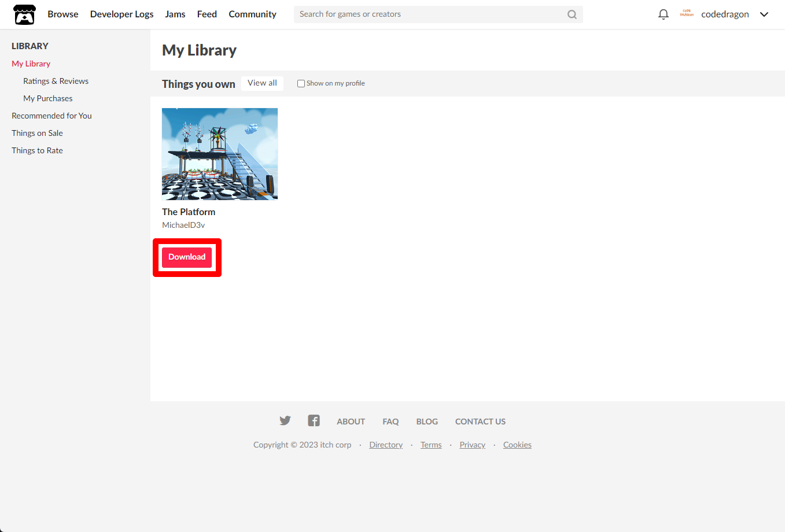Open the FAQ footer link
785x532 pixels.
[390, 422]
